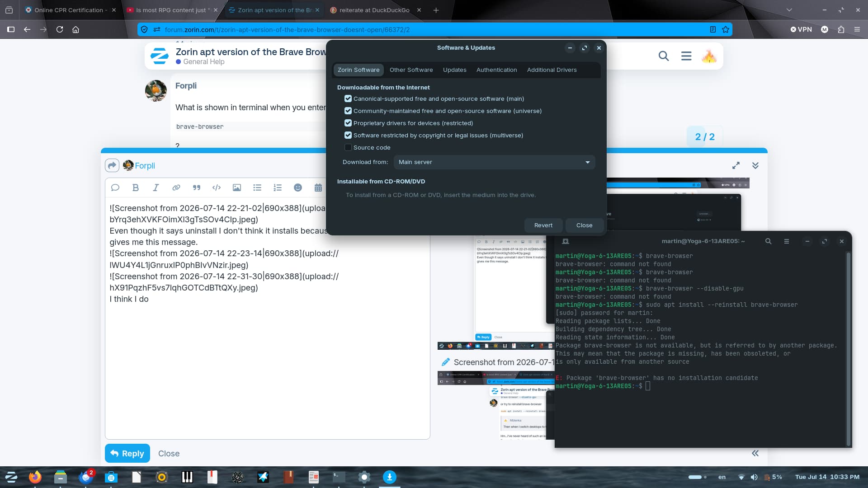Toggle fullscreen composer with expand arrows icon

pyautogui.click(x=736, y=165)
